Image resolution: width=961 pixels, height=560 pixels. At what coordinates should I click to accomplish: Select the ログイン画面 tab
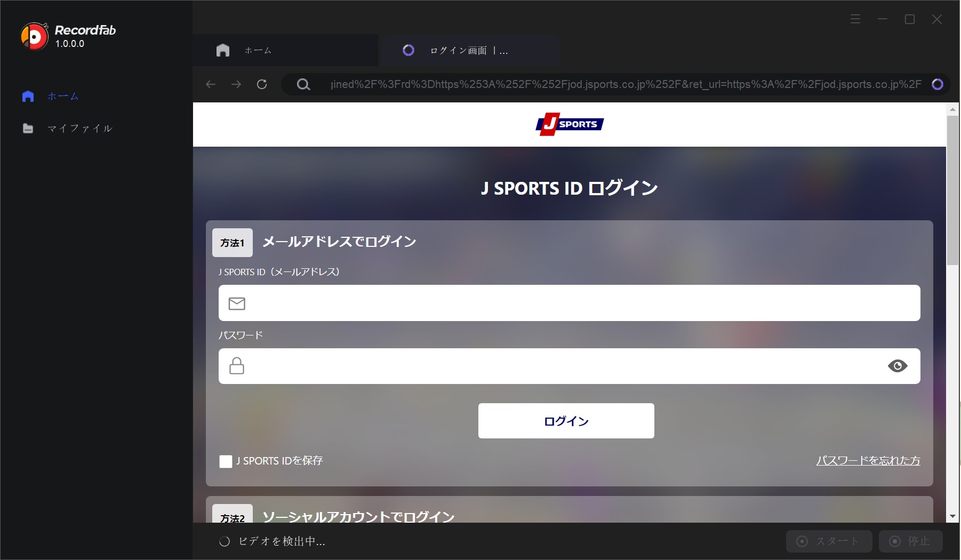(469, 50)
